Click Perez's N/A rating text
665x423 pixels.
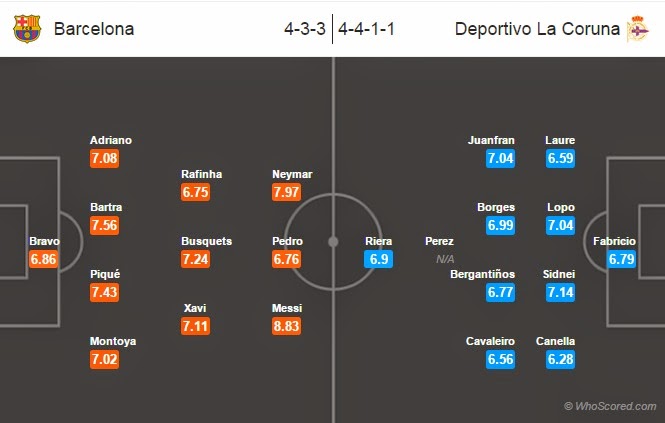point(445,259)
